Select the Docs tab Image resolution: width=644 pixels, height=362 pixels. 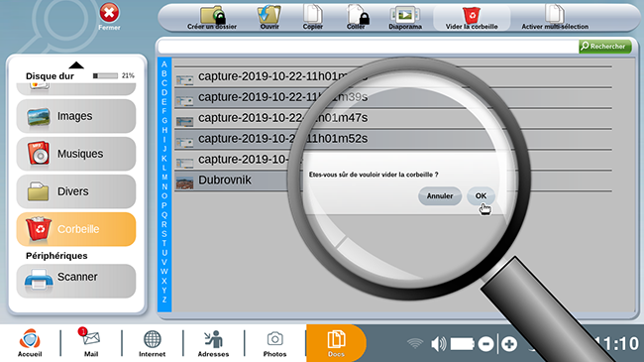click(336, 343)
